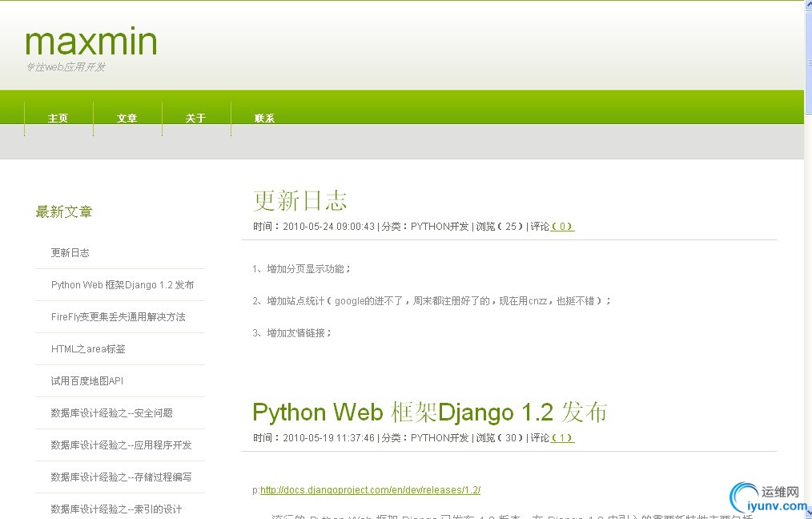Open sidebar link HTML之area标签

(x=88, y=349)
